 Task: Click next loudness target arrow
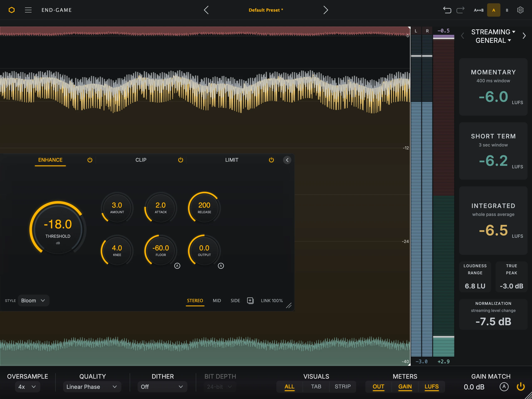point(524,36)
